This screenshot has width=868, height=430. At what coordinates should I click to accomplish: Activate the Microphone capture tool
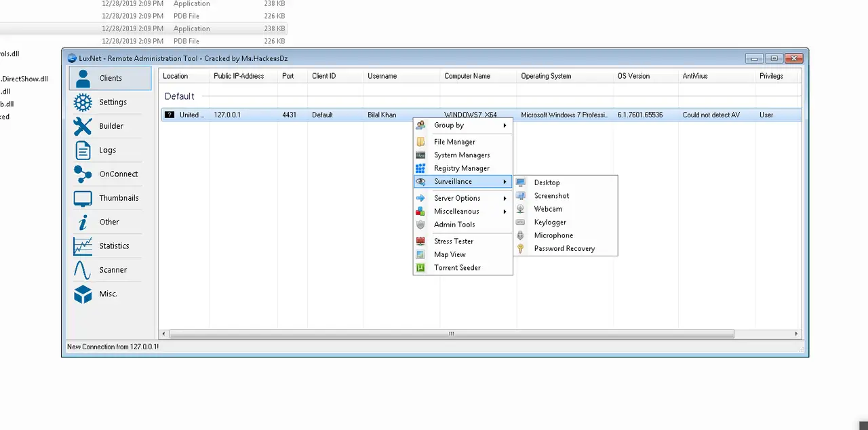(x=553, y=235)
